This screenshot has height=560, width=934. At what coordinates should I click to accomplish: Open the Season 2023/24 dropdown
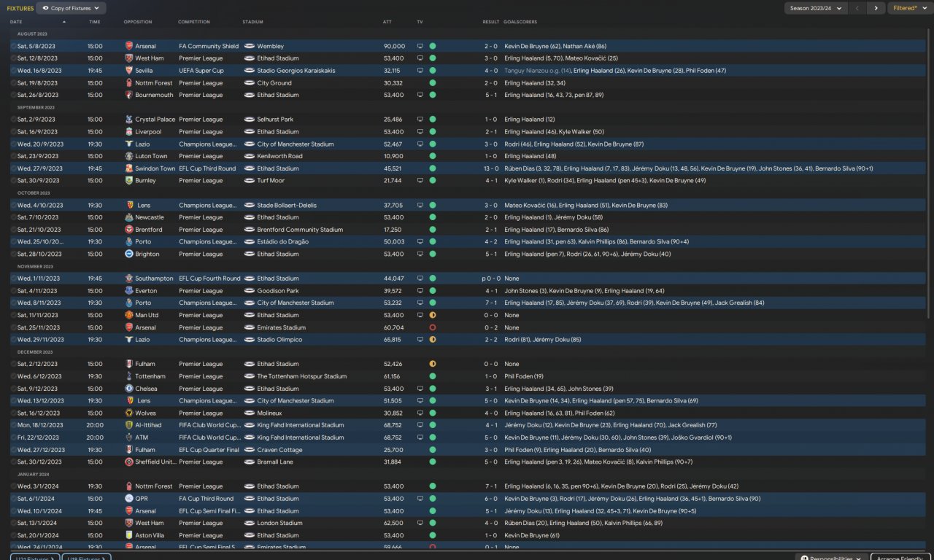pyautogui.click(x=815, y=8)
